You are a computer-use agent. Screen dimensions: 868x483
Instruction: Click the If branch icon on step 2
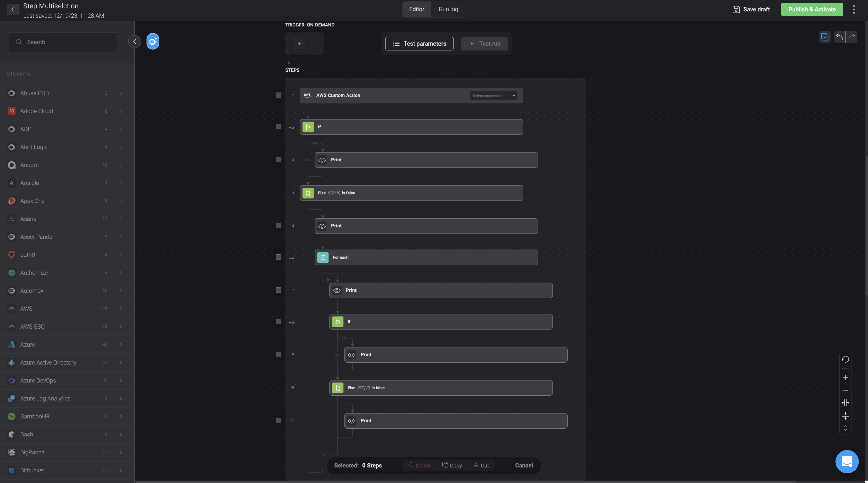[308, 127]
